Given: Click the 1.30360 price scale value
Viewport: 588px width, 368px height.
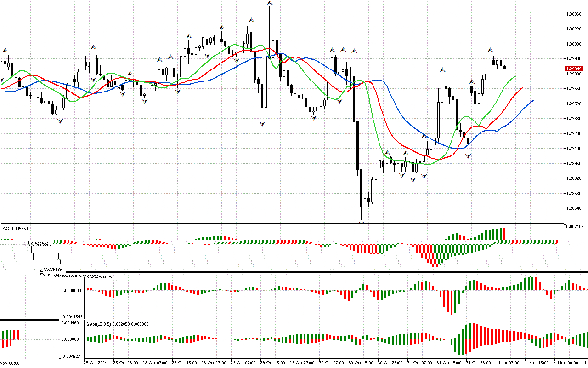Looking at the screenshot, I should 575,14.
